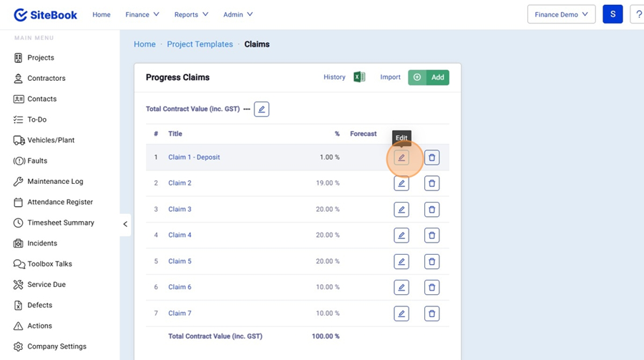Image resolution: width=644 pixels, height=360 pixels.
Task: Click the green Add button
Action: [x=429, y=77]
